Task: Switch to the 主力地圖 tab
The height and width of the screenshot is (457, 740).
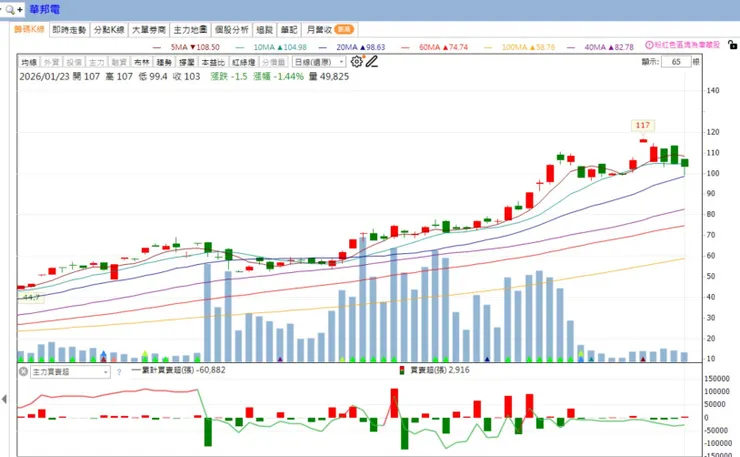Action: click(x=190, y=30)
